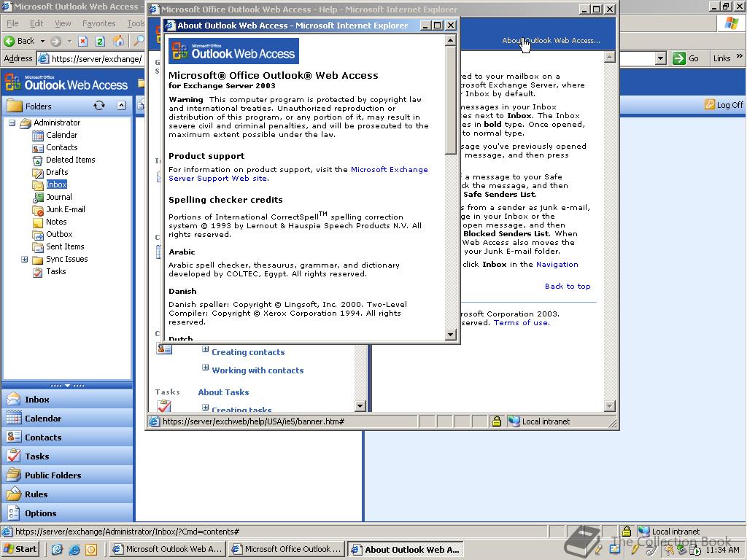Viewport: 747px width, 560px height.
Task: Collapse the Folders pane
Action: (122, 106)
